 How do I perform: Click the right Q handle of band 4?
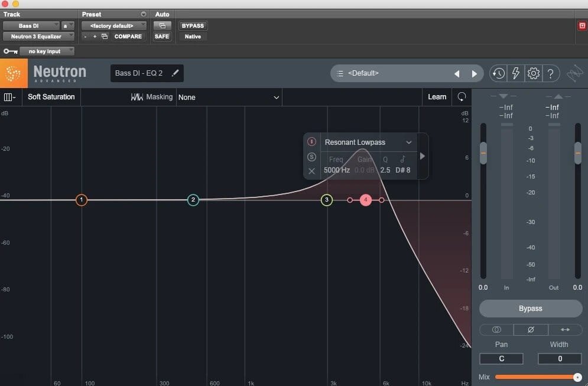[381, 200]
